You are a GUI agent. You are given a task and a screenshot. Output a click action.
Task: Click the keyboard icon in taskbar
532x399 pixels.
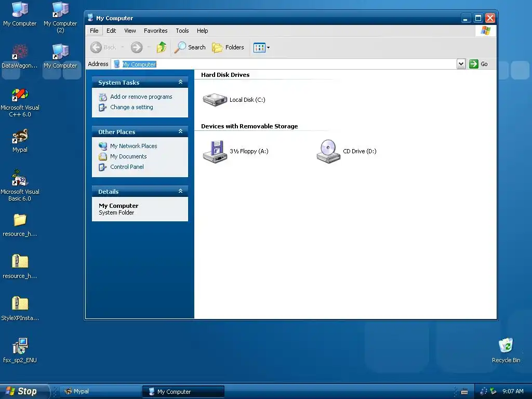click(x=464, y=392)
